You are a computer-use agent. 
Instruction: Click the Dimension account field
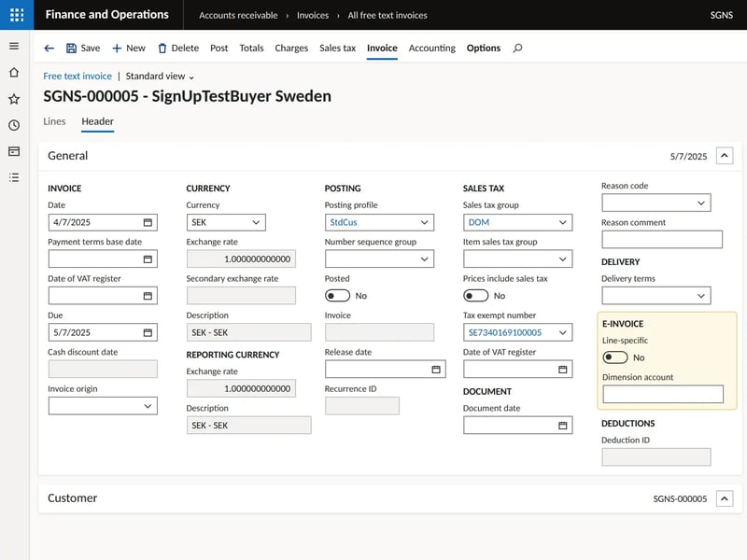tap(663, 394)
